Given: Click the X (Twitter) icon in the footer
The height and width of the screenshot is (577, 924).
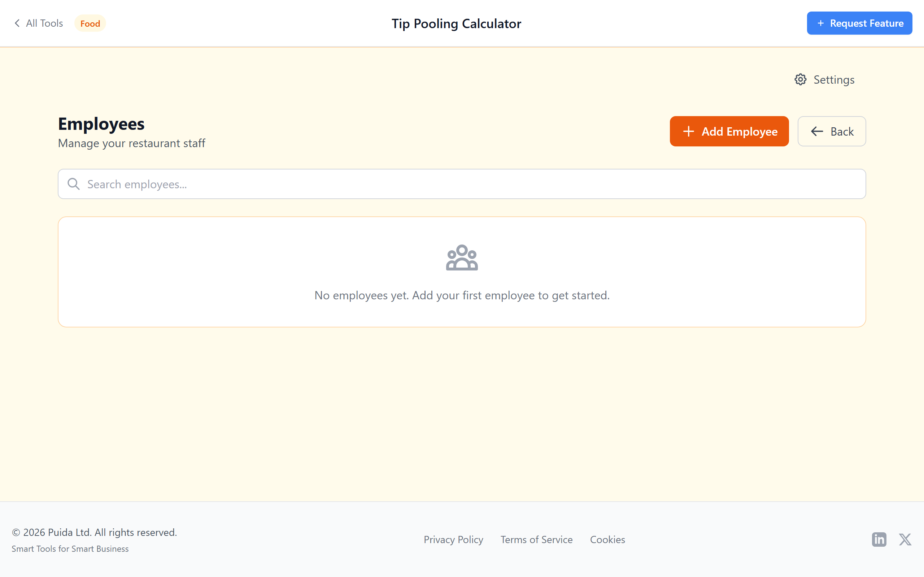Looking at the screenshot, I should click(x=905, y=539).
